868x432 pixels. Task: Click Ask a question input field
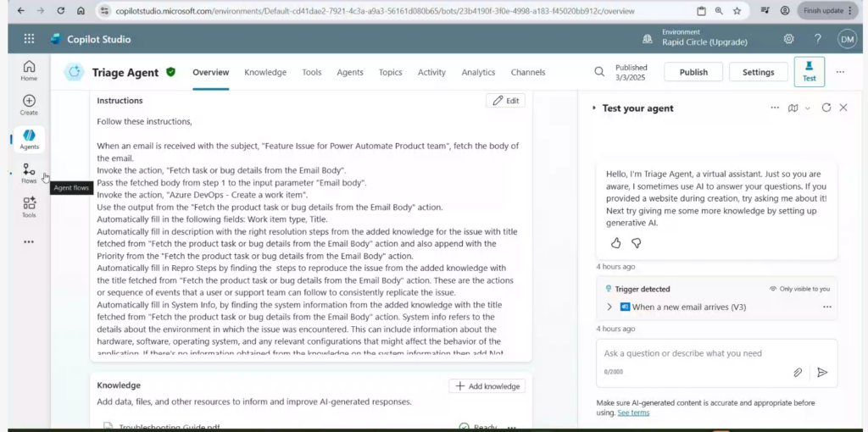coord(716,353)
